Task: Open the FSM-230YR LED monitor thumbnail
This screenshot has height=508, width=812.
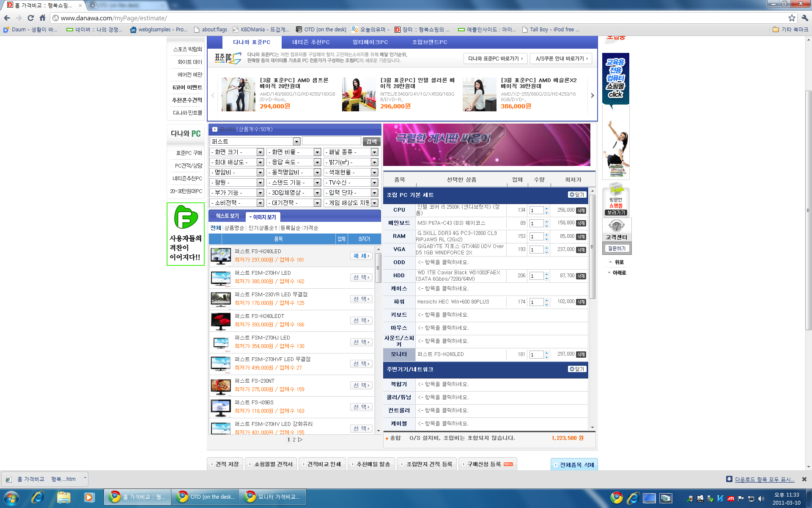Action: tap(220, 299)
